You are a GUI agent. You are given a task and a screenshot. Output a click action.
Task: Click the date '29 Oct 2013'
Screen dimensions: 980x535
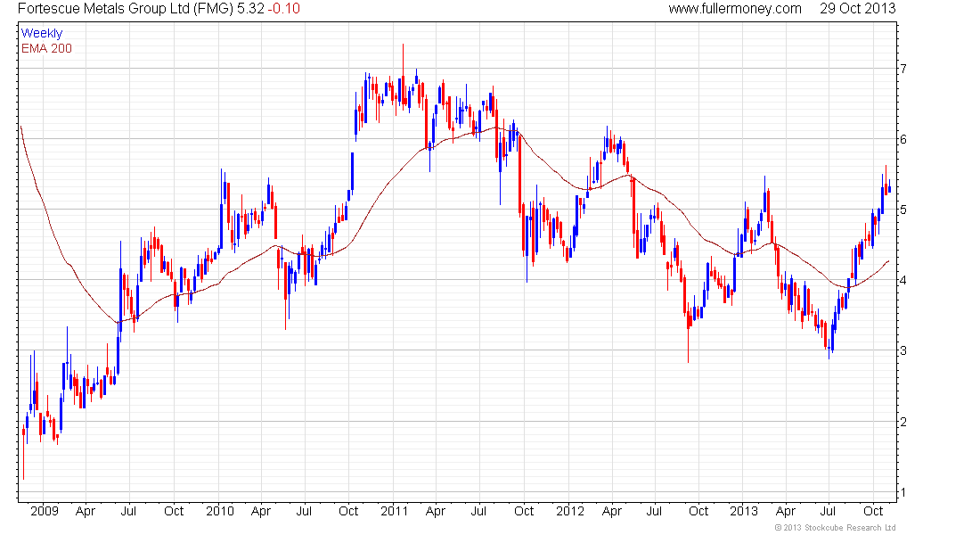pos(857,9)
